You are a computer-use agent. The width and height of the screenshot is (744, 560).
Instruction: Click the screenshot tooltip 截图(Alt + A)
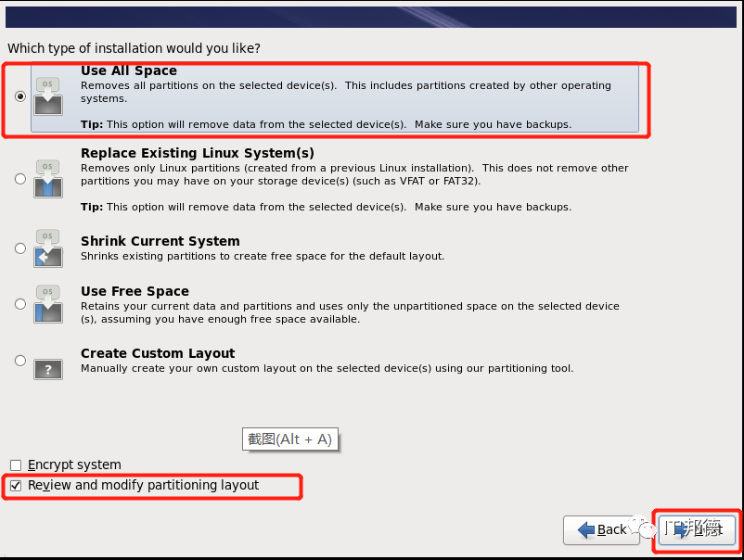click(290, 439)
